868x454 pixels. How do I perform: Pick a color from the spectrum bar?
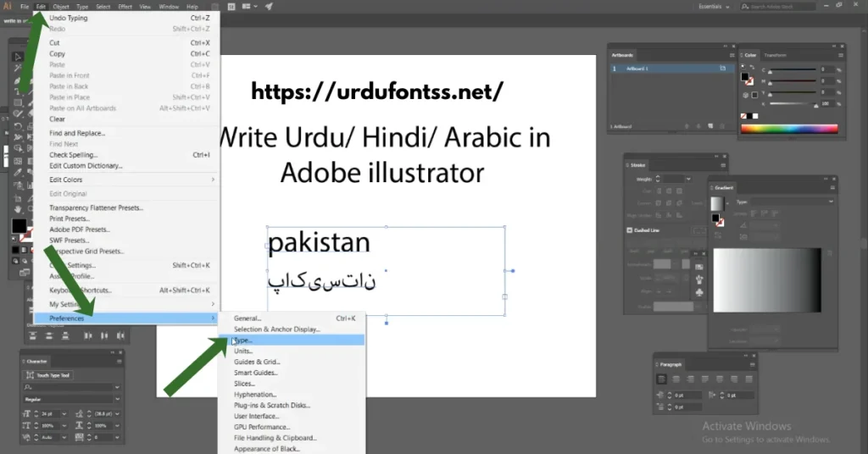point(789,129)
